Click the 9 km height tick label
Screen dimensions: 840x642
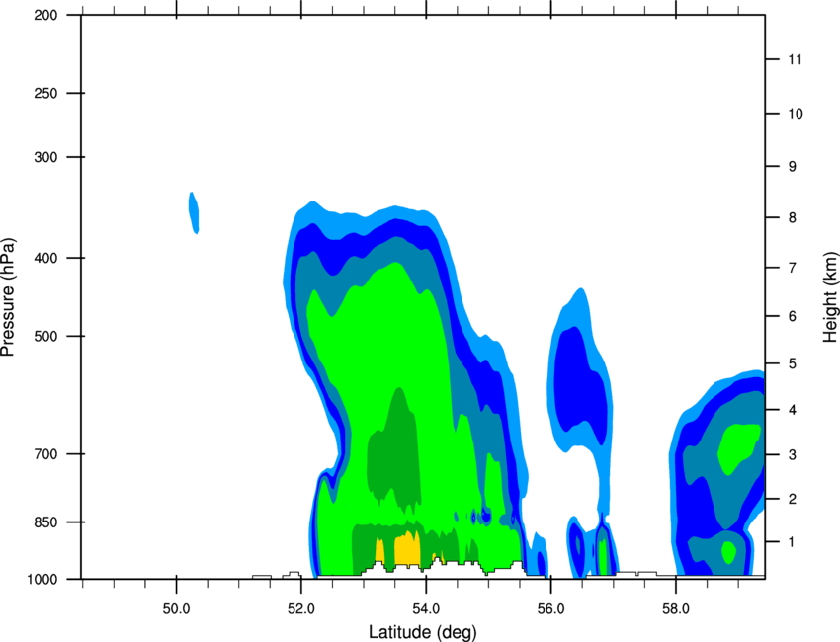pos(793,167)
